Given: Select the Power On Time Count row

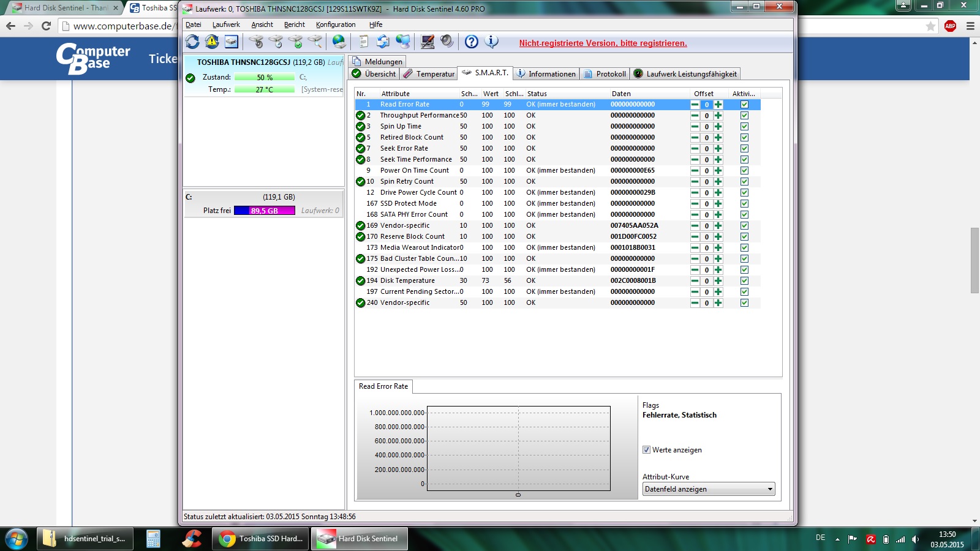Looking at the screenshot, I should point(557,171).
